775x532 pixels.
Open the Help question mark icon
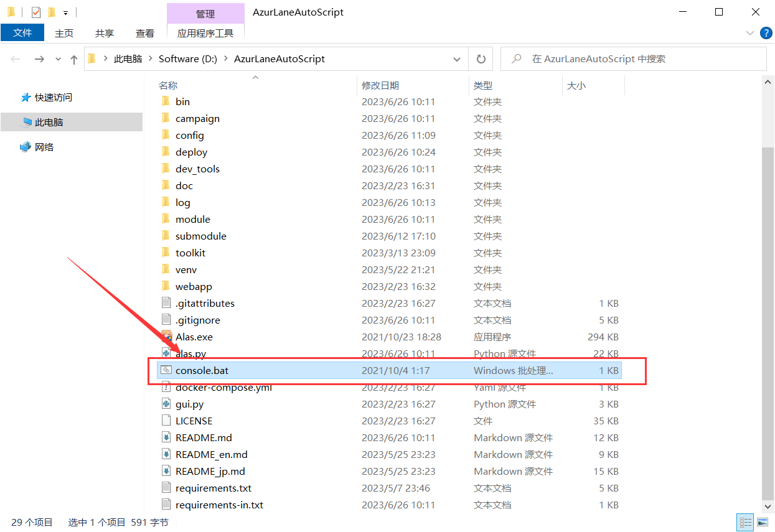(766, 33)
